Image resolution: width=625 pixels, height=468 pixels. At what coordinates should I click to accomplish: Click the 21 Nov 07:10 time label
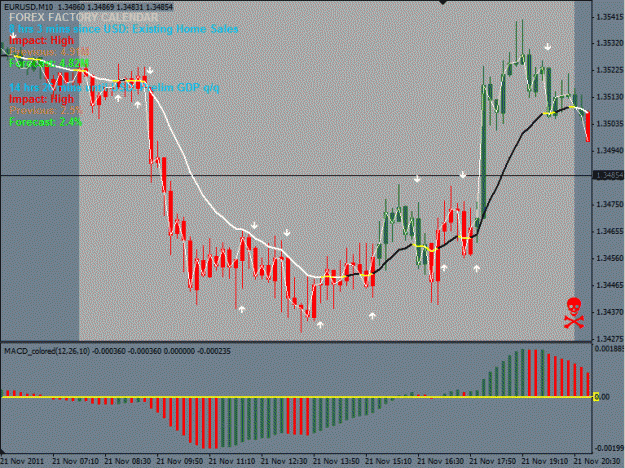tap(75, 461)
